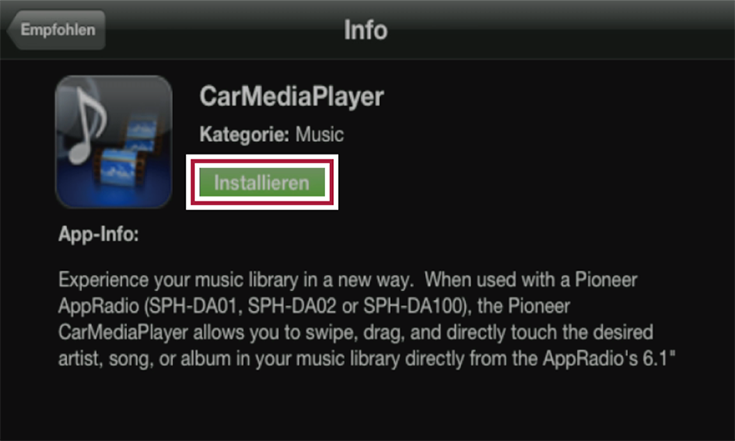The image size is (735, 441).
Task: Select the CarMediaPlayer app name heading
Action: (x=292, y=96)
